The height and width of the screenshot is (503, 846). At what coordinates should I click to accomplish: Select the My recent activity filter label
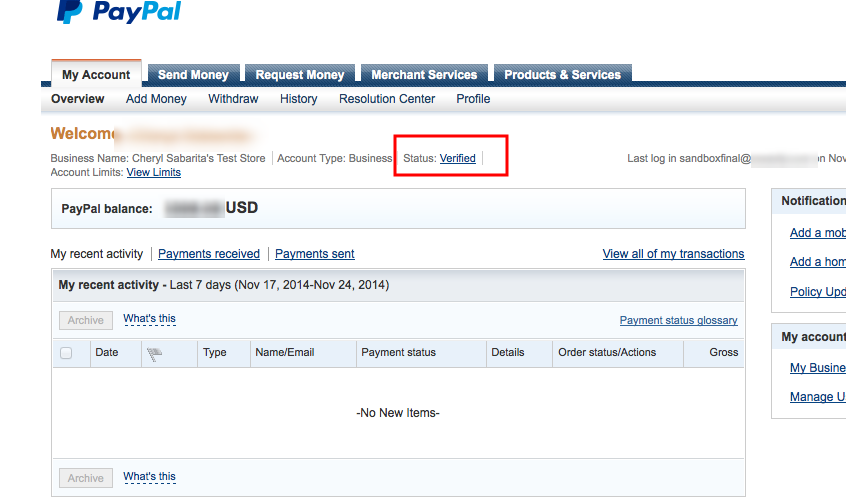click(97, 254)
